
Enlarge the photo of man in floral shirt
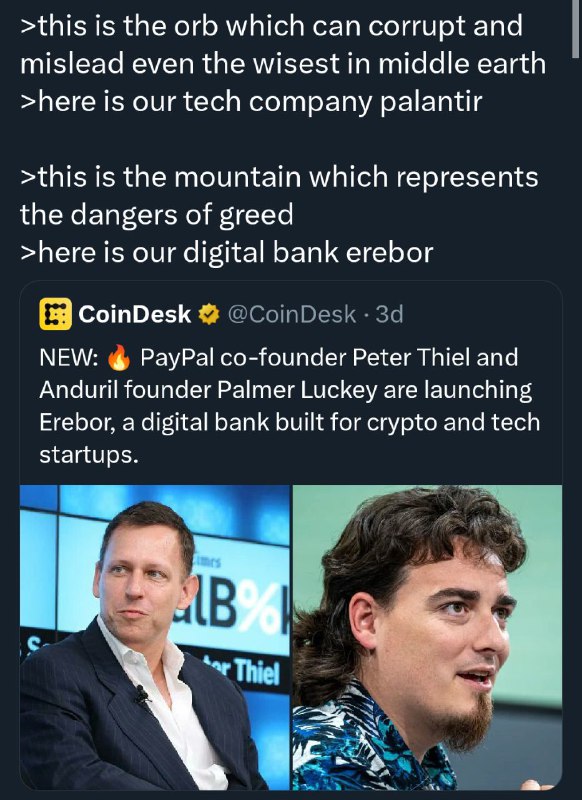coord(427,637)
